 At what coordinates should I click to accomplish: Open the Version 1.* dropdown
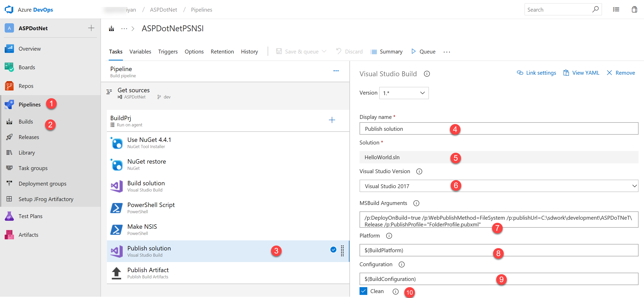coord(404,93)
